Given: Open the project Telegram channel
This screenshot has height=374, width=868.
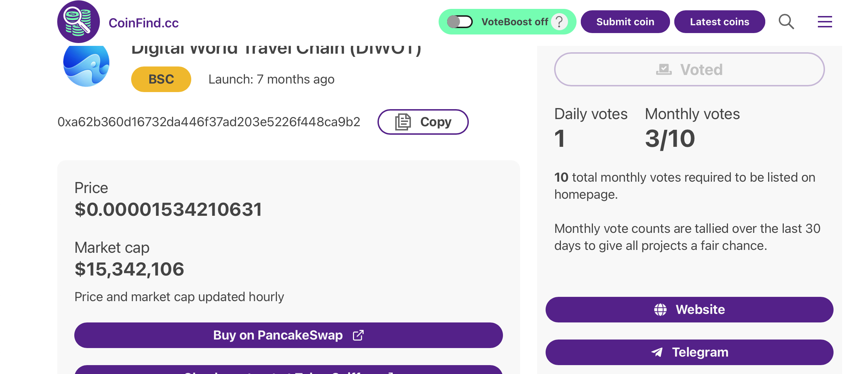Looking at the screenshot, I should pyautogui.click(x=689, y=352).
